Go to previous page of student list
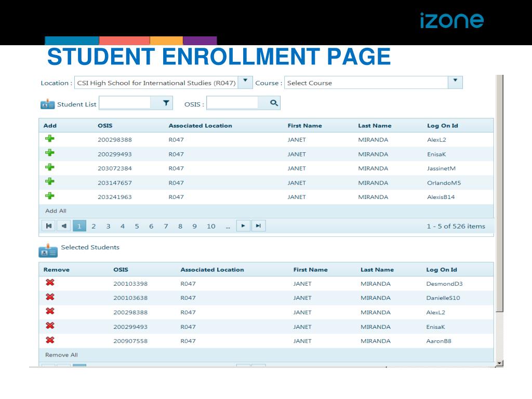This screenshot has height=399, width=532. (64, 226)
